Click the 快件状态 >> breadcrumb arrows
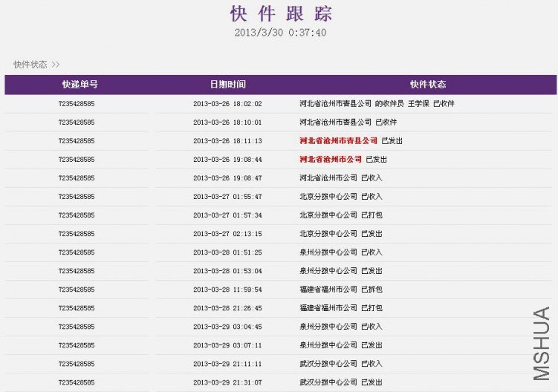The image size is (558, 392). 56,65
